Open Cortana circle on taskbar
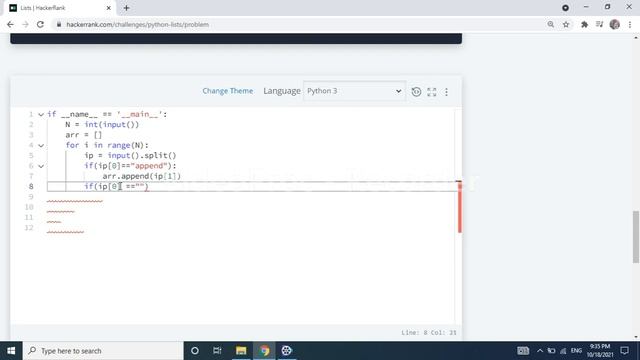640x360 pixels. 195,351
